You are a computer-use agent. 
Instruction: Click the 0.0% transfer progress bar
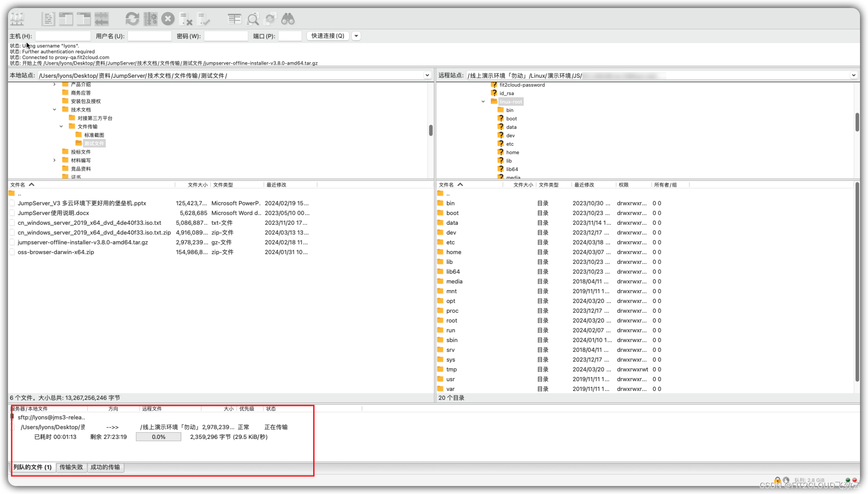159,437
